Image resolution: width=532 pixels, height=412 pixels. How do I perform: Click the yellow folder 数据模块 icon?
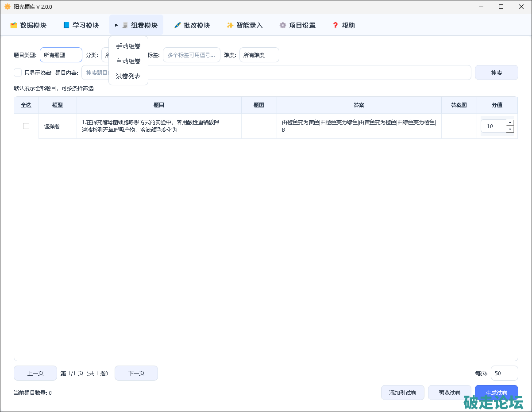14,26
